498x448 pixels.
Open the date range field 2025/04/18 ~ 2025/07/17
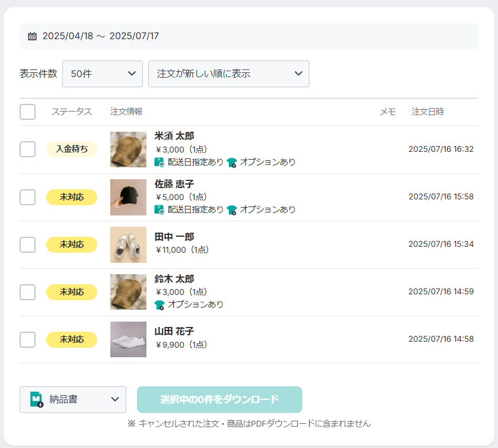249,36
